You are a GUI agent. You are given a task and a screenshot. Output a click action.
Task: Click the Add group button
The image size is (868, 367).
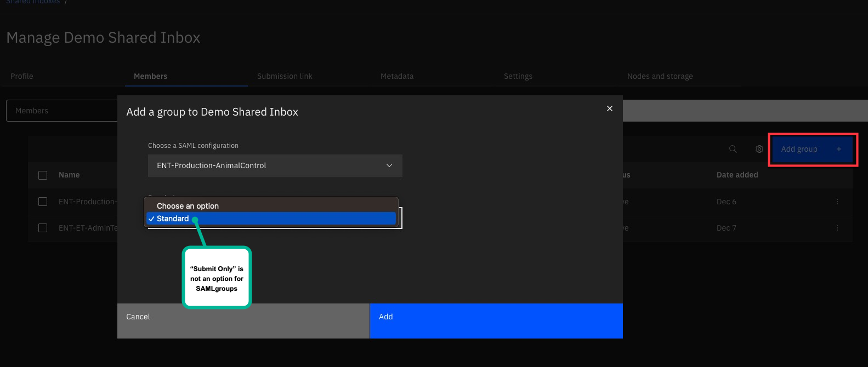[x=812, y=150]
